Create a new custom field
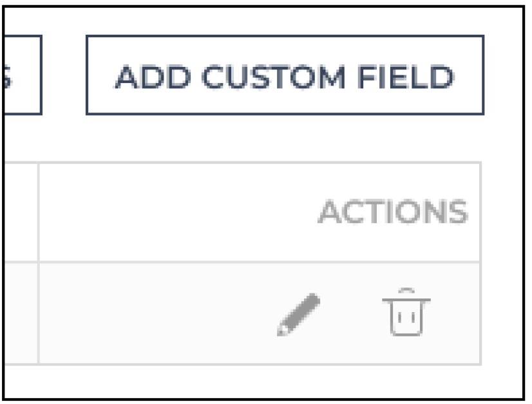The image size is (532, 404). click(285, 75)
